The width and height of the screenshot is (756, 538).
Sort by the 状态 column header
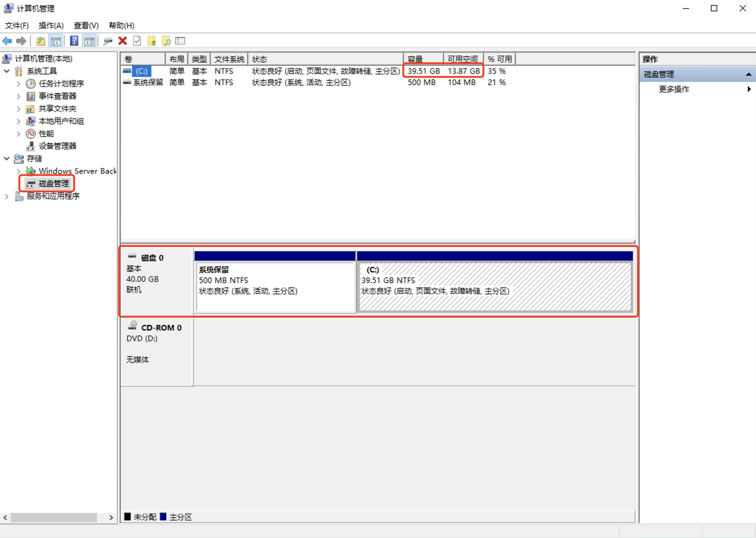pos(325,59)
